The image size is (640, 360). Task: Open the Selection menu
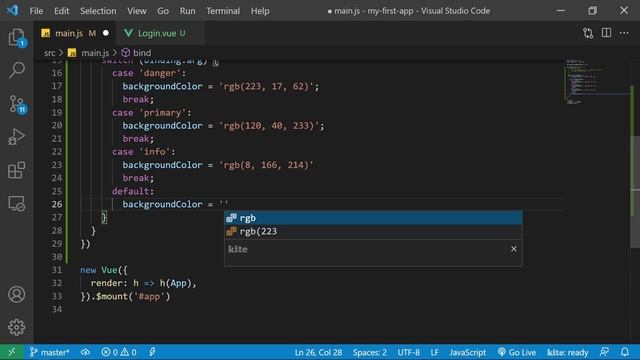pyautogui.click(x=98, y=11)
